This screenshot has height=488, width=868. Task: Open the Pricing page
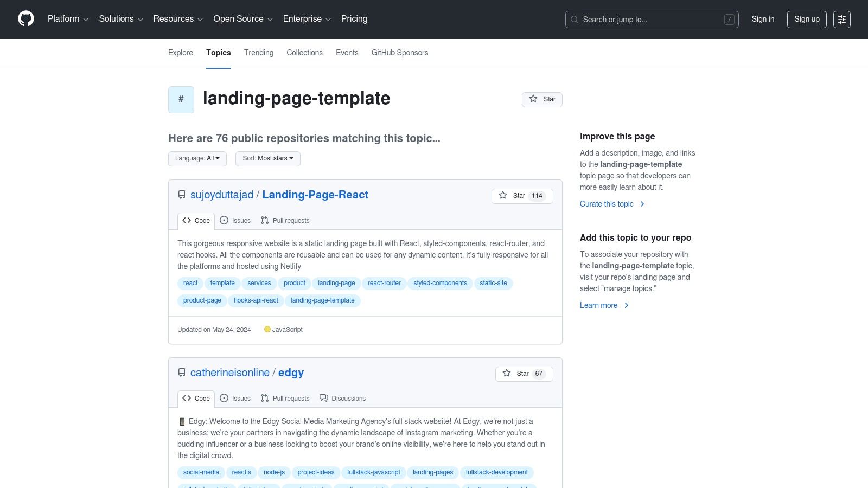354,19
